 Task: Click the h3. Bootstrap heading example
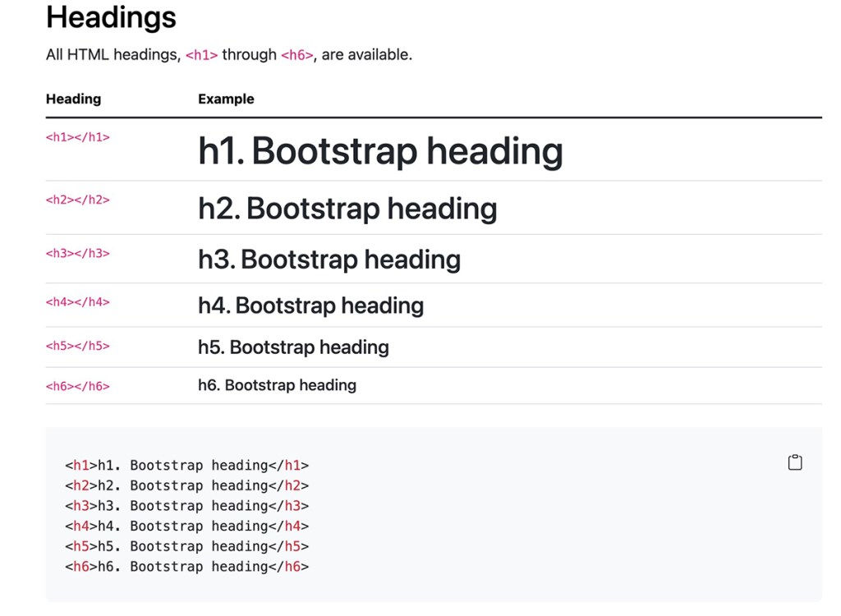329,260
